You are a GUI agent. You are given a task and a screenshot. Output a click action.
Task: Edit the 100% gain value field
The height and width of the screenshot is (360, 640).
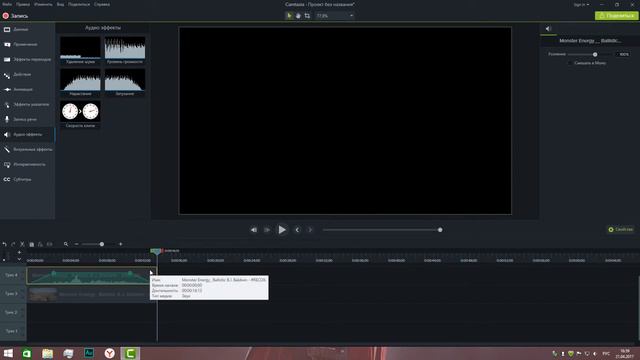coord(623,54)
